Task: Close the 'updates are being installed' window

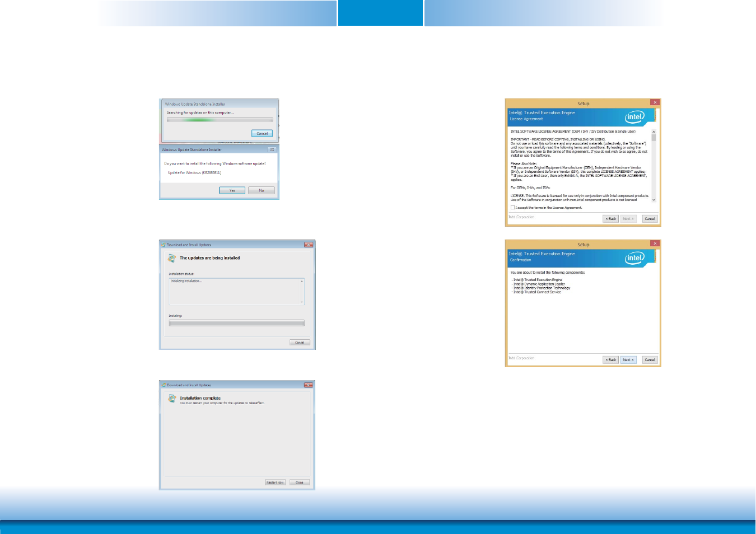Action: coord(308,245)
